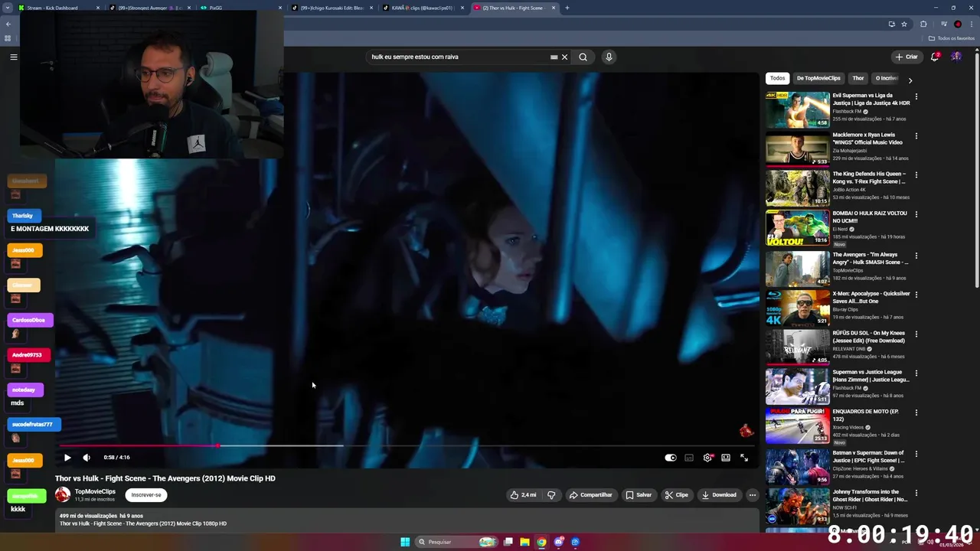Open options for Macklemore WINGS video
Screen dimensions: 980x551
coord(916,135)
